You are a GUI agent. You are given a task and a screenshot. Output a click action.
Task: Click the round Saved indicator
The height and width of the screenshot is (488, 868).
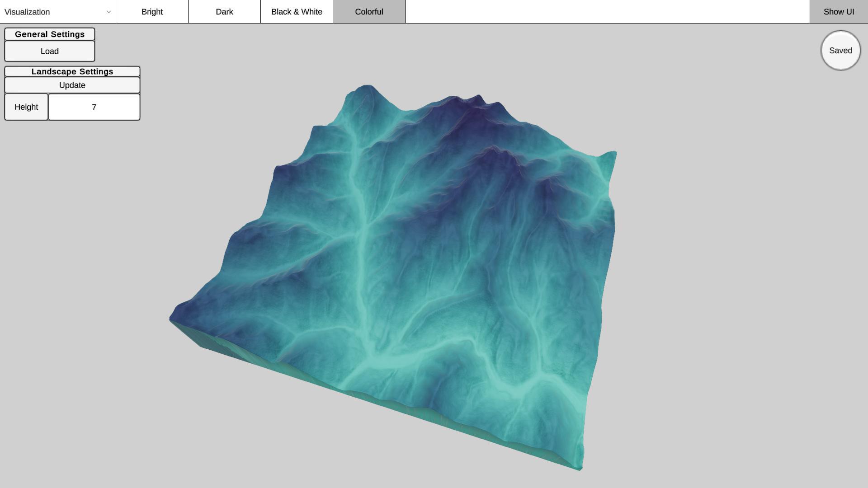pyautogui.click(x=840, y=51)
